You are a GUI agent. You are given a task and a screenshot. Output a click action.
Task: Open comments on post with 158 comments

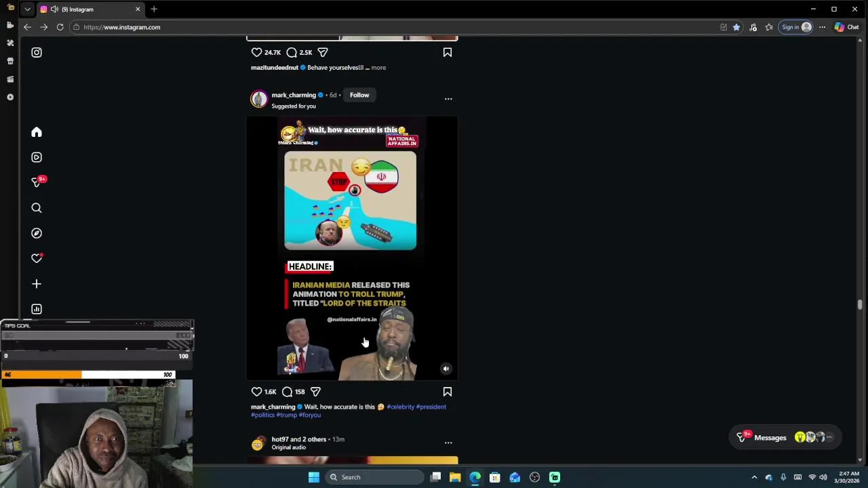point(288,392)
